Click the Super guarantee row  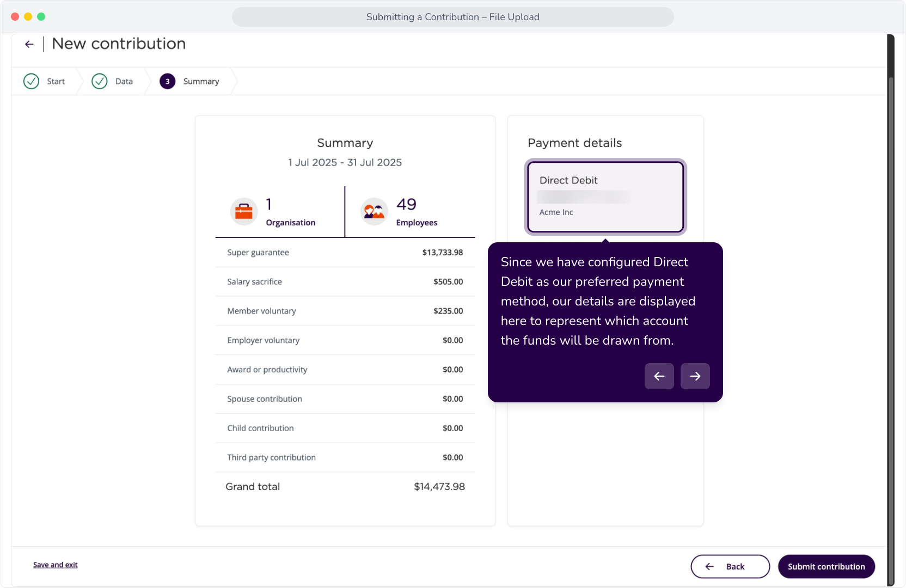point(345,253)
